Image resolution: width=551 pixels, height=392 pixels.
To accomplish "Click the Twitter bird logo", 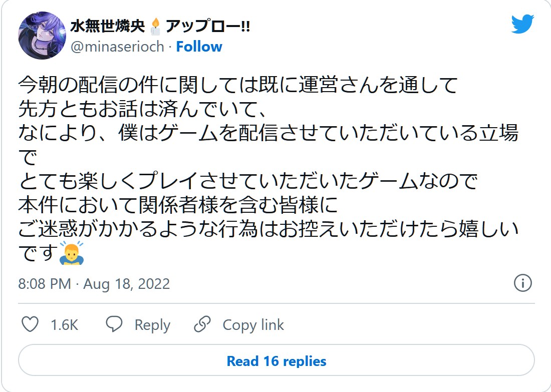I will (x=522, y=25).
